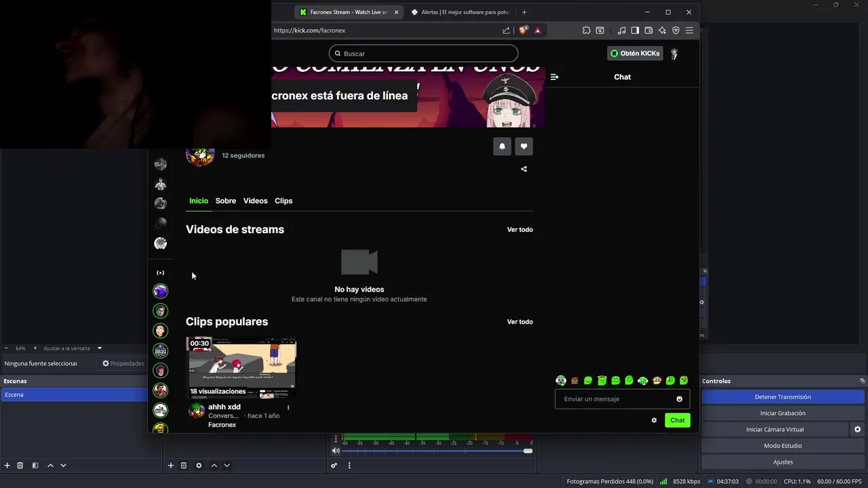868x488 pixels.
Task: Open Facronex channel link under clip
Action: (222, 425)
